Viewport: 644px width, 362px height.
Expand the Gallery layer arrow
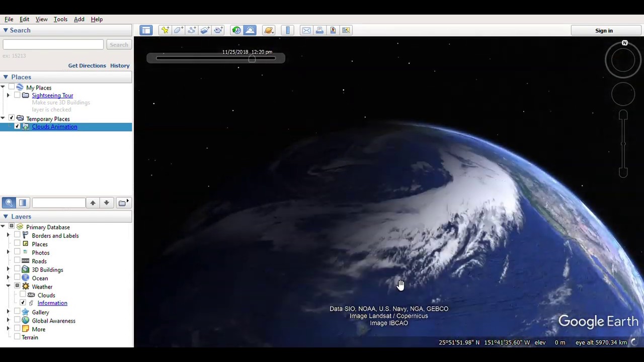click(x=8, y=312)
